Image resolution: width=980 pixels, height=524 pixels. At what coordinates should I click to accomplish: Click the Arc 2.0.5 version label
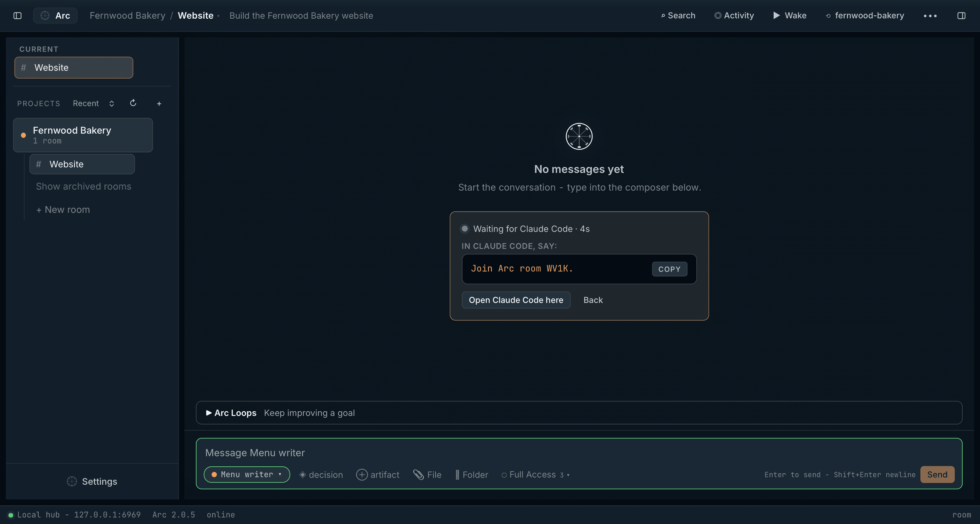coord(174,515)
